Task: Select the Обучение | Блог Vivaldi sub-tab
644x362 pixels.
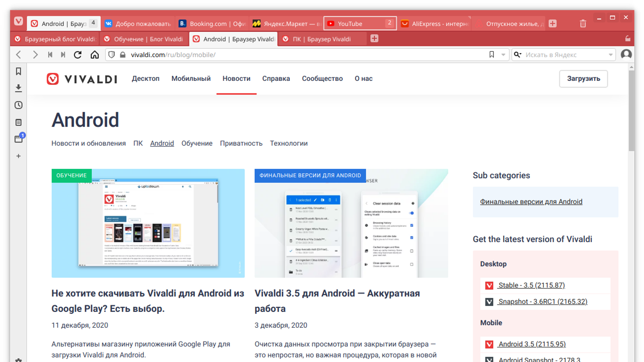Action: click(x=144, y=39)
